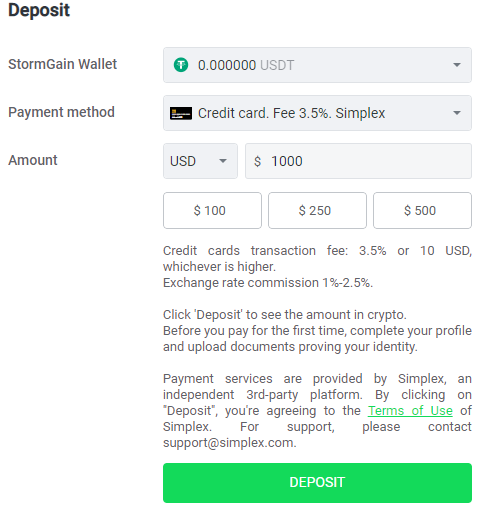Viewport: 483px width, 513px height.
Task: Click the StormGain Wallet label
Action: tap(62, 64)
